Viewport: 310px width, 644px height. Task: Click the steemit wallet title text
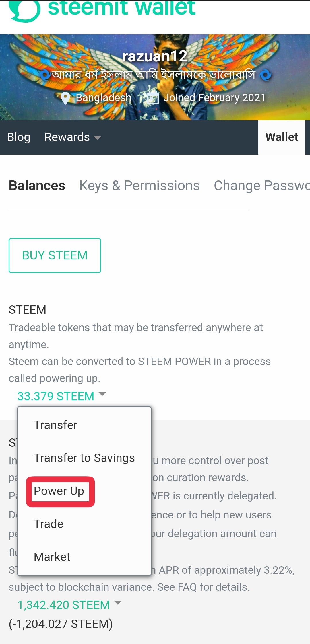(x=121, y=8)
